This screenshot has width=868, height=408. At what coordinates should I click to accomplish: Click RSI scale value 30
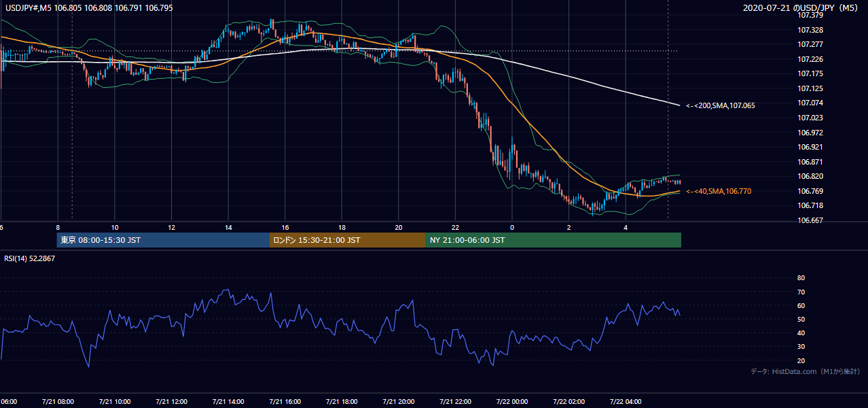pyautogui.click(x=801, y=347)
